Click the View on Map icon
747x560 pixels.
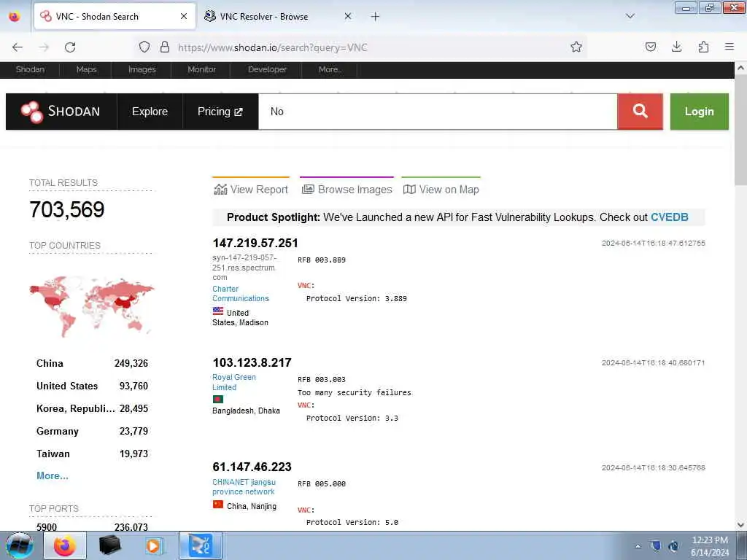coord(409,190)
